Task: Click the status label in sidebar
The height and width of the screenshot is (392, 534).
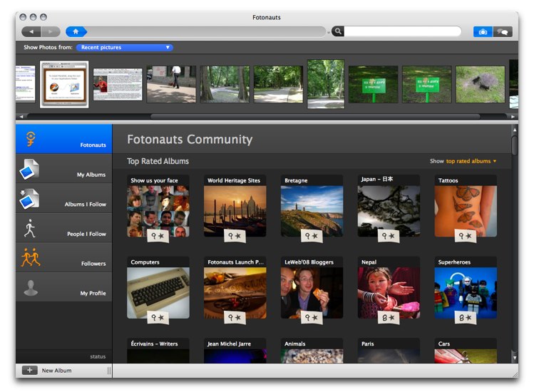Action: click(x=98, y=356)
